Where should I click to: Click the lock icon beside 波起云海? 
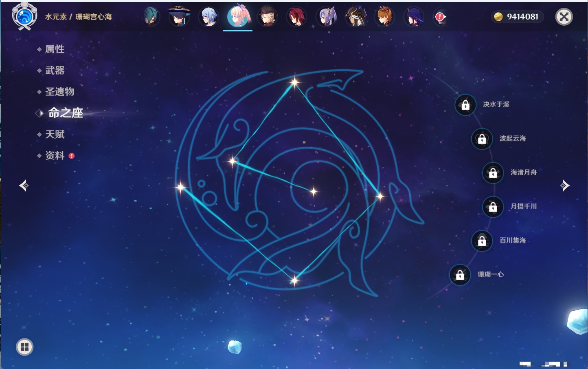tap(482, 139)
